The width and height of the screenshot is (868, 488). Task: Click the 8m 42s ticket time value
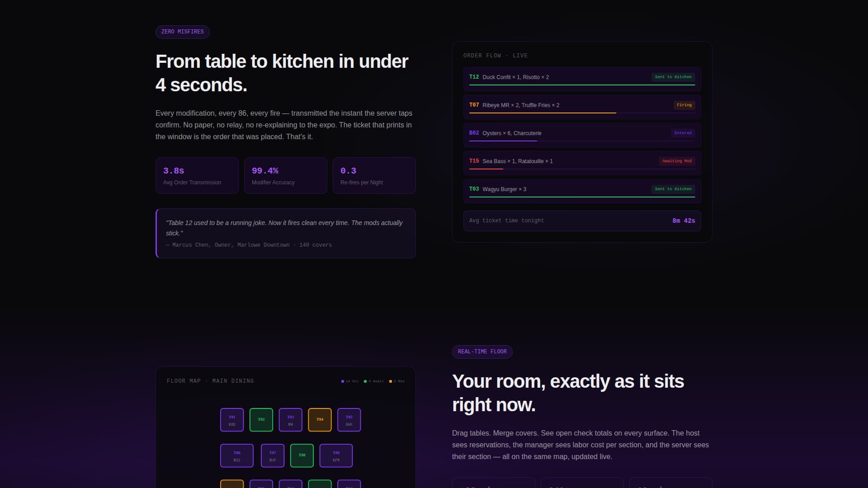pos(684,221)
